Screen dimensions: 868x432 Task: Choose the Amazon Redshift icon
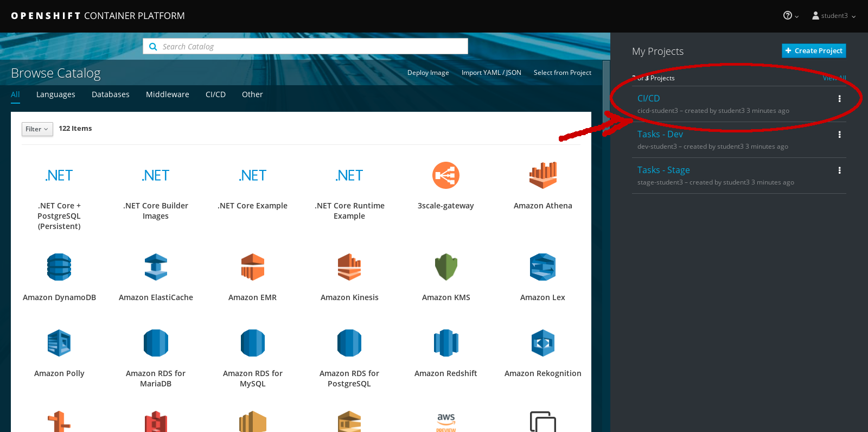[446, 343]
